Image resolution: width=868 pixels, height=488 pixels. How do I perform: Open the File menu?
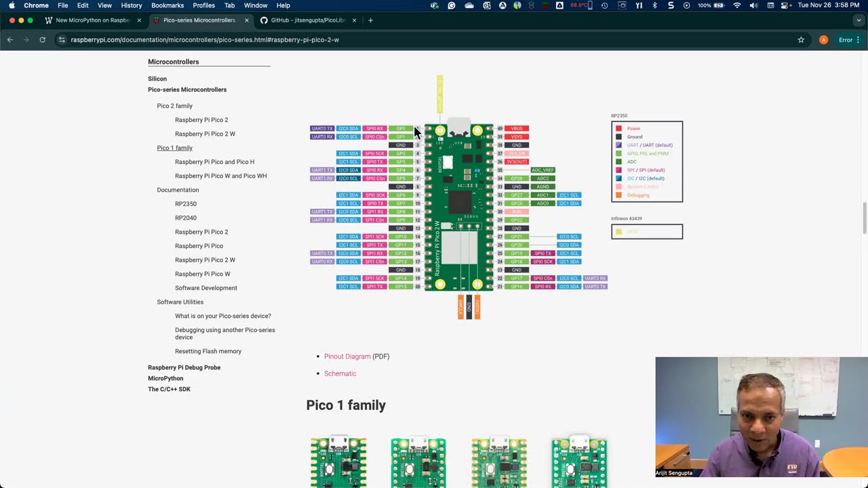(62, 5)
